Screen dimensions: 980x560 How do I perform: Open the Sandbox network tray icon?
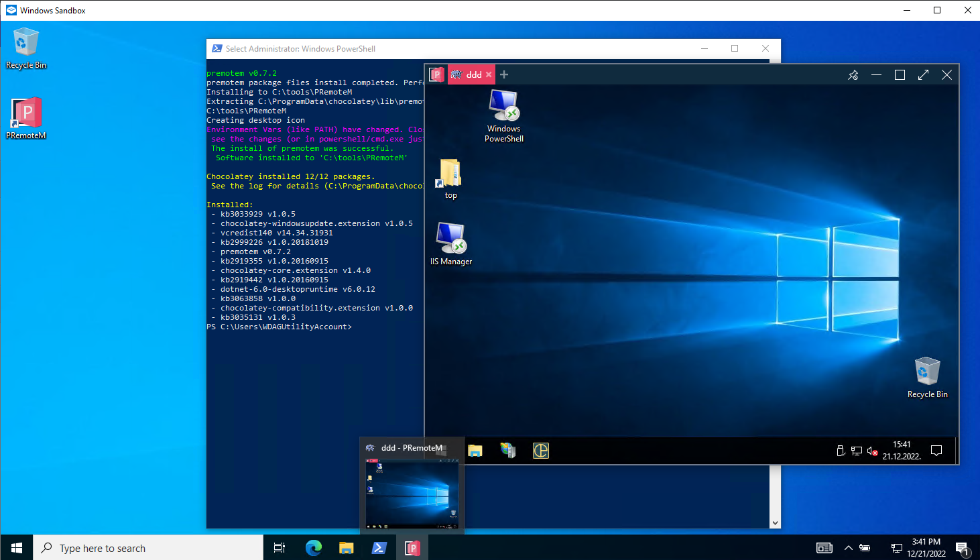(x=896, y=548)
